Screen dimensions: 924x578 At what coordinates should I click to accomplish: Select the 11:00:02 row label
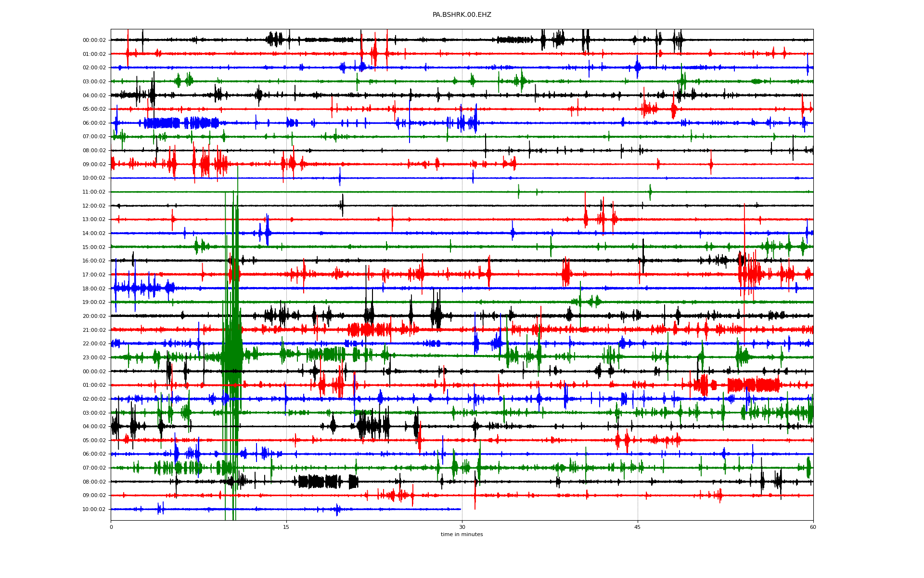click(x=94, y=192)
